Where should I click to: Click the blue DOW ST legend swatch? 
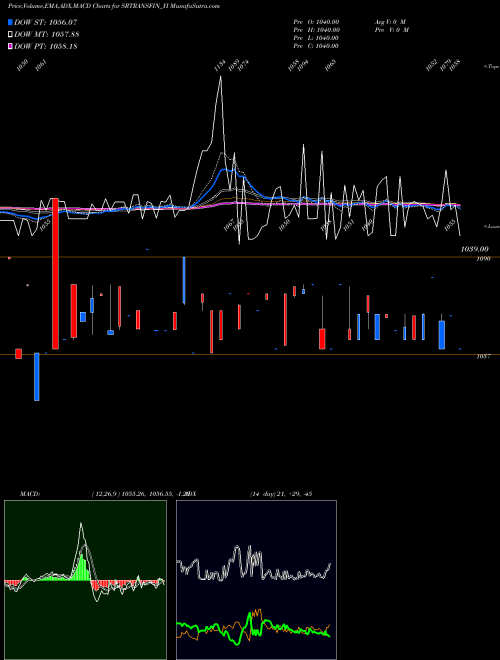pyautogui.click(x=10, y=22)
